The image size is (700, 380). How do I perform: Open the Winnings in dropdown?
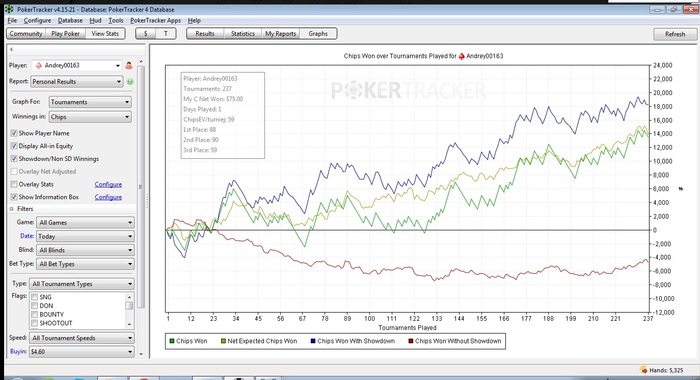[x=90, y=117]
